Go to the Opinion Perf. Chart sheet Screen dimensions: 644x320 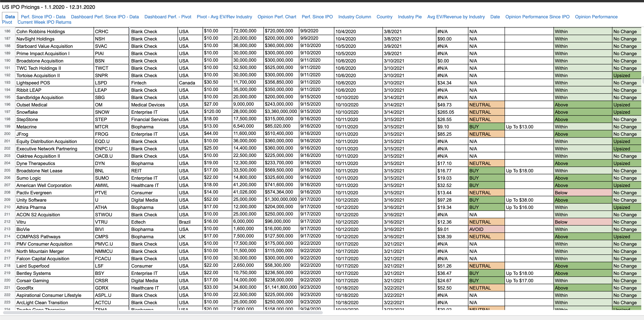[x=277, y=17]
